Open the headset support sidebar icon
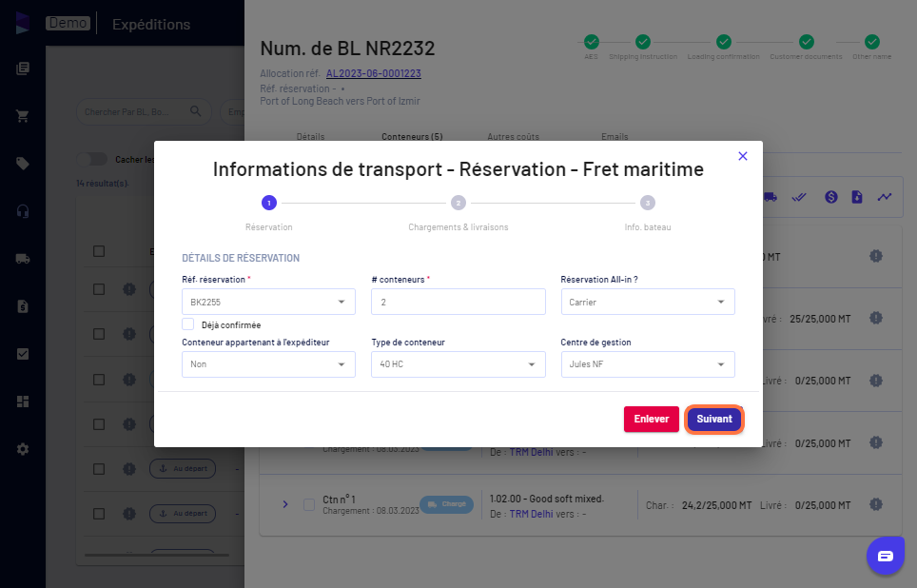 [23, 211]
